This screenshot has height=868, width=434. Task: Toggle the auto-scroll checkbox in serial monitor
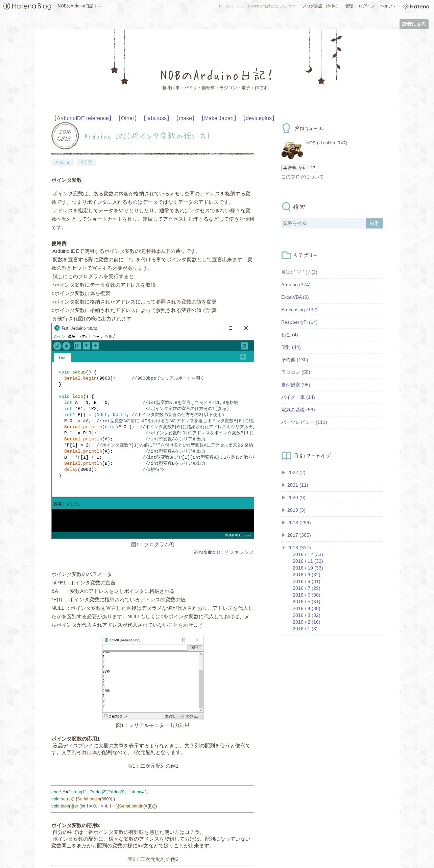106,716
